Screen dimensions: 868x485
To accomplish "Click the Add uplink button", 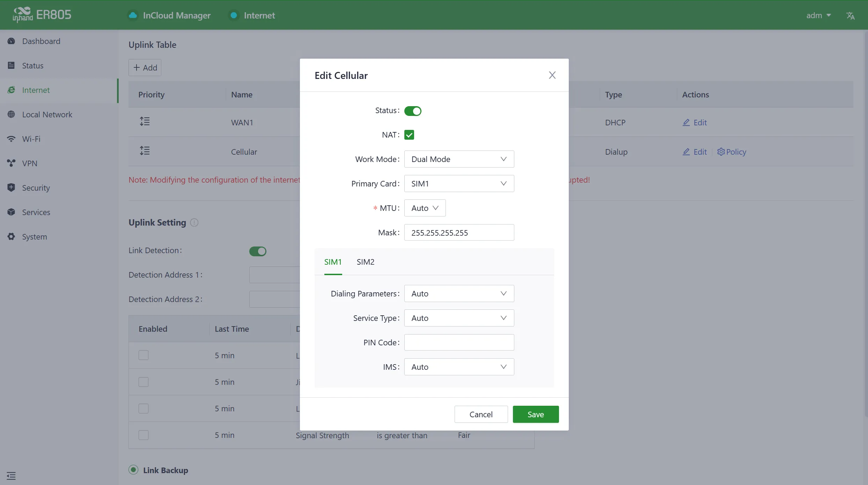I will [x=145, y=68].
